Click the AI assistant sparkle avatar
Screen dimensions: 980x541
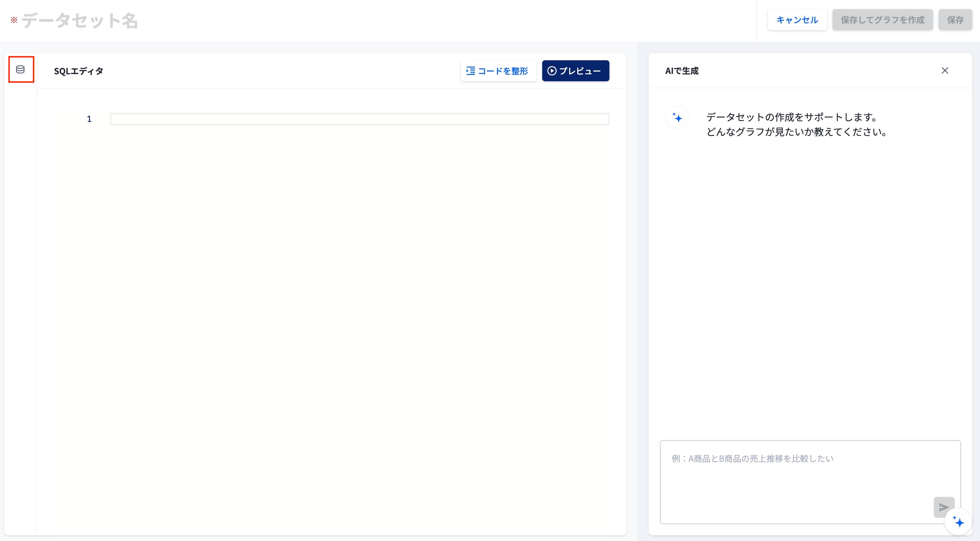[677, 117]
